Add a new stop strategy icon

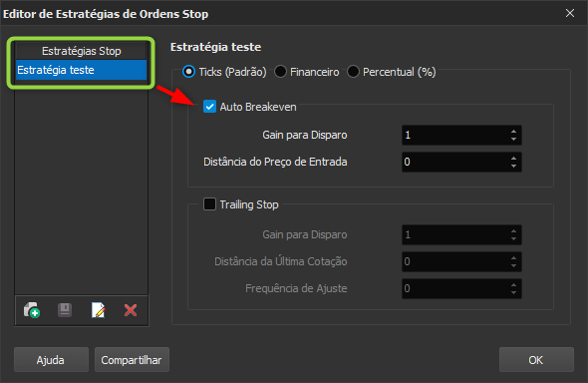(32, 310)
